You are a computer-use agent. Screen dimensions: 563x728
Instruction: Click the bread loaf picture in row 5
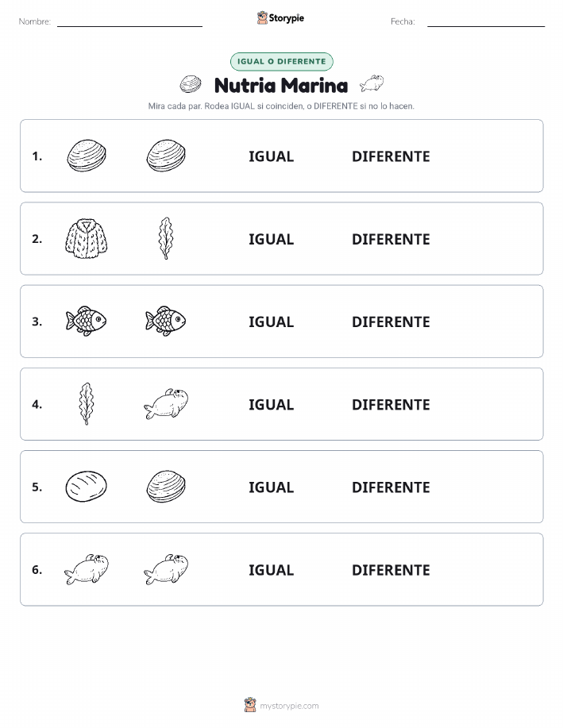86,487
